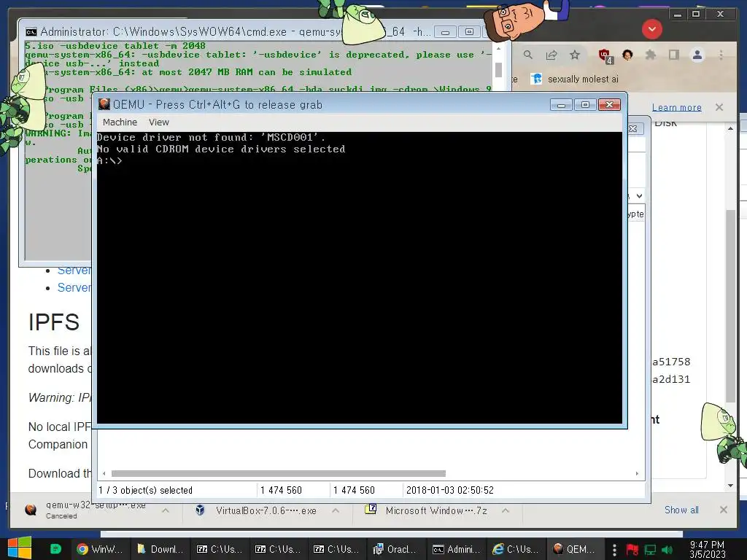The width and height of the screenshot is (747, 560).
Task: Click the cmd window vertical scrollbar thumb
Action: (x=498, y=69)
